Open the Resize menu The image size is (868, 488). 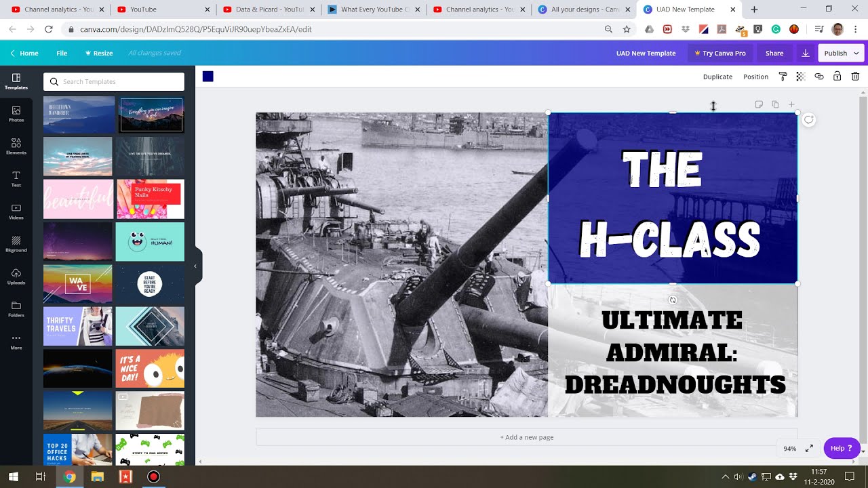99,53
